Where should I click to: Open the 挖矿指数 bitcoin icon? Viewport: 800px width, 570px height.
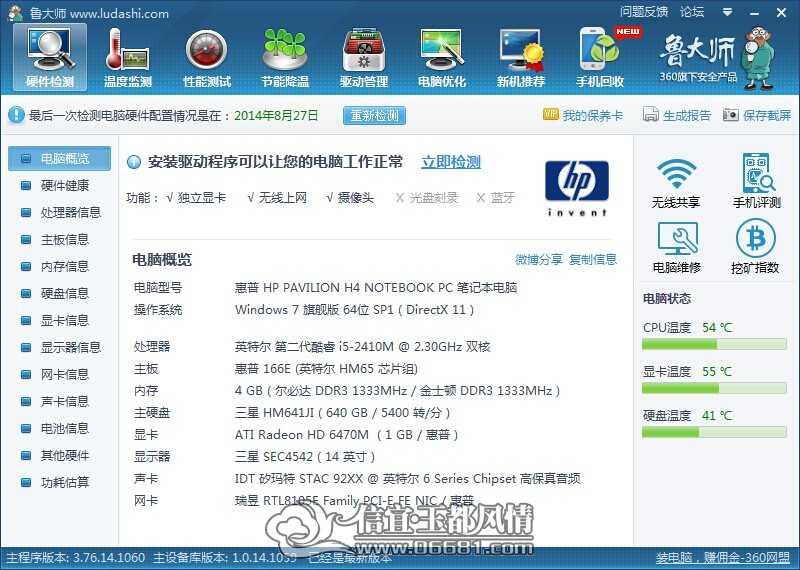point(755,247)
